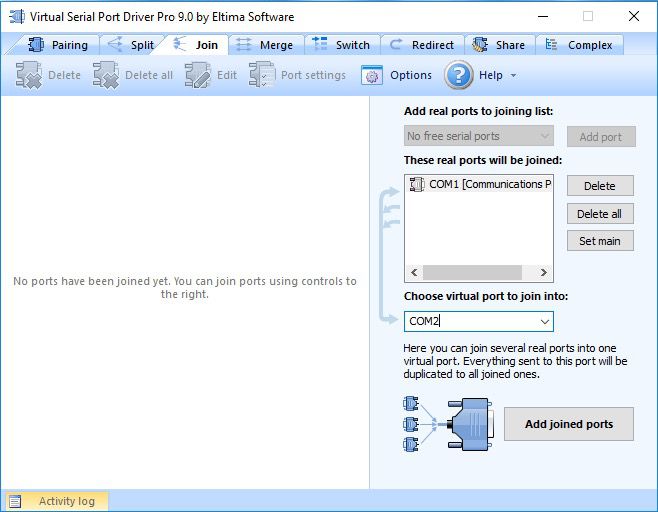Close the Virtual Serial Port Driver window
This screenshot has width=658, height=512.
[634, 16]
